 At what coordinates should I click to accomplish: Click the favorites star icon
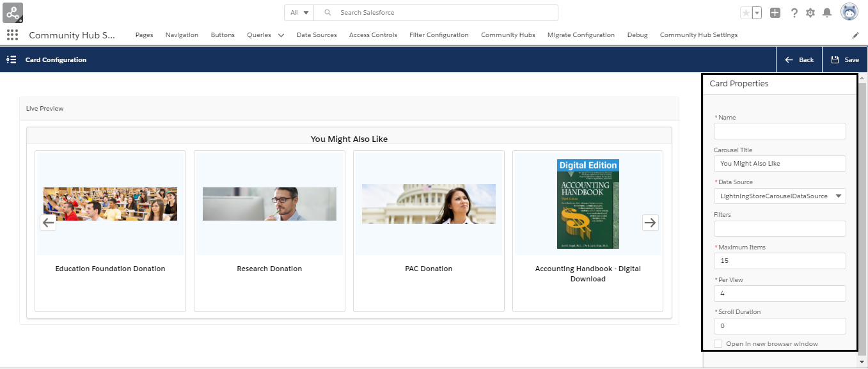[746, 13]
